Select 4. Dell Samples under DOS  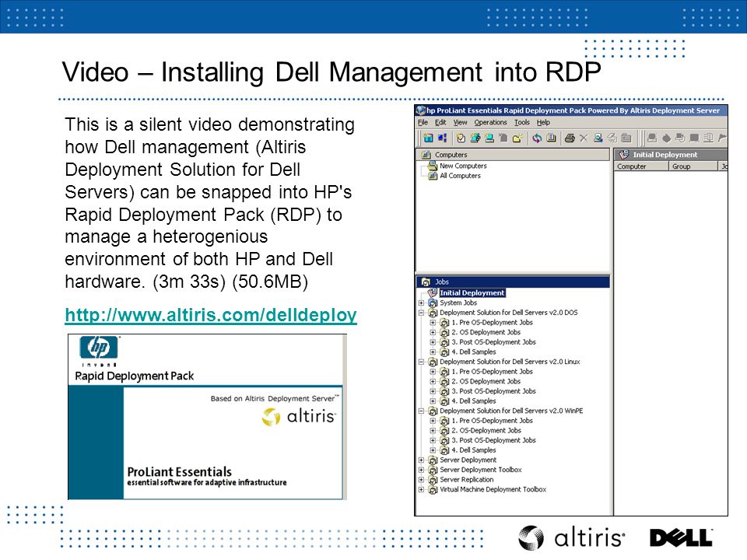tap(474, 352)
